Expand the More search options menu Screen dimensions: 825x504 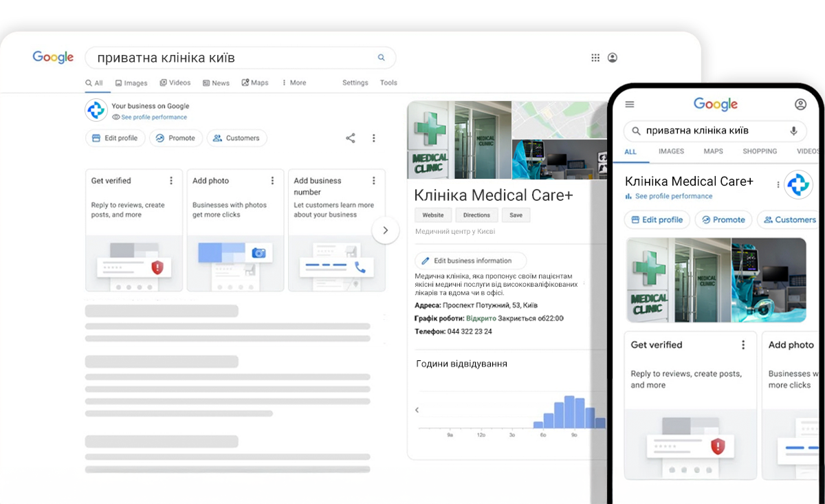coord(294,83)
